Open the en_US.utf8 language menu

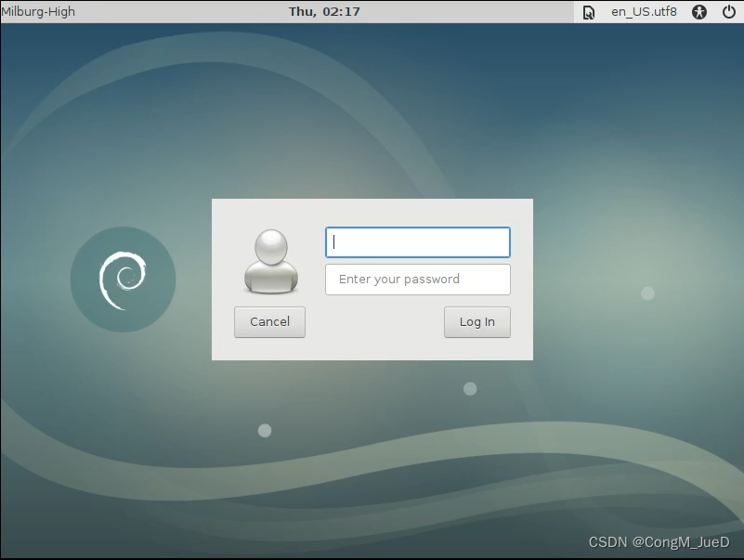click(x=644, y=11)
